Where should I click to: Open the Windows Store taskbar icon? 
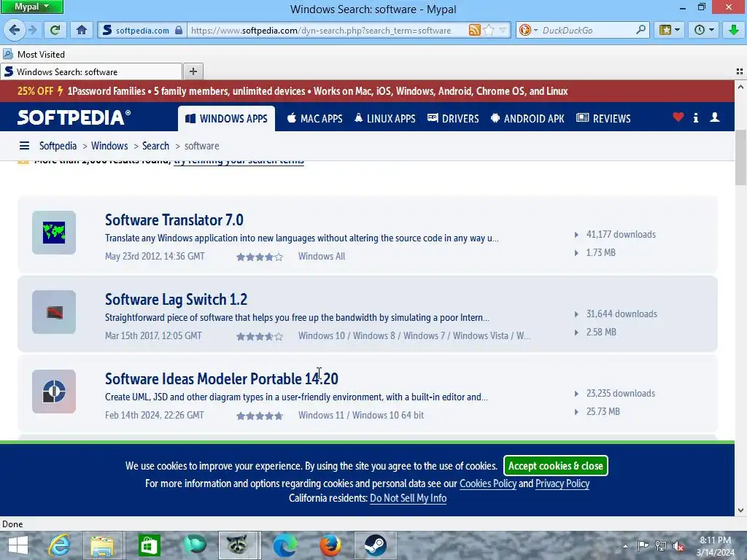tap(149, 545)
